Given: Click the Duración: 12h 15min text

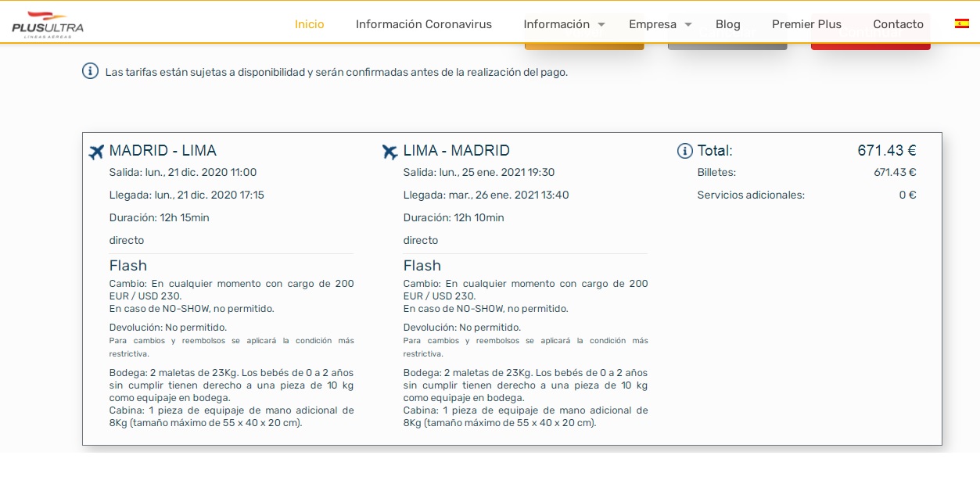Looking at the screenshot, I should (x=160, y=218).
